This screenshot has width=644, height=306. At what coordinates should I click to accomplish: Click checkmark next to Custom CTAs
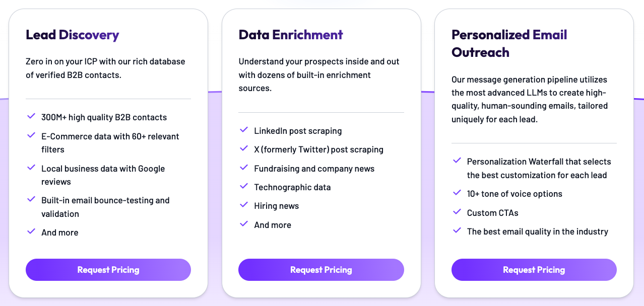click(457, 212)
